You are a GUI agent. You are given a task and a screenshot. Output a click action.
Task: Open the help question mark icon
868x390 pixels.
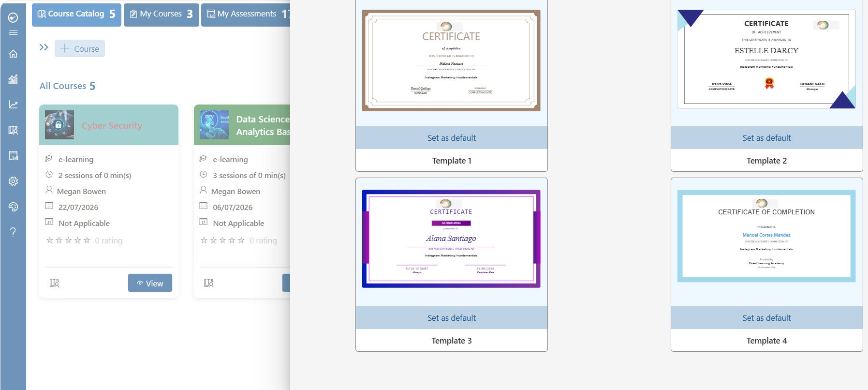coord(13,232)
